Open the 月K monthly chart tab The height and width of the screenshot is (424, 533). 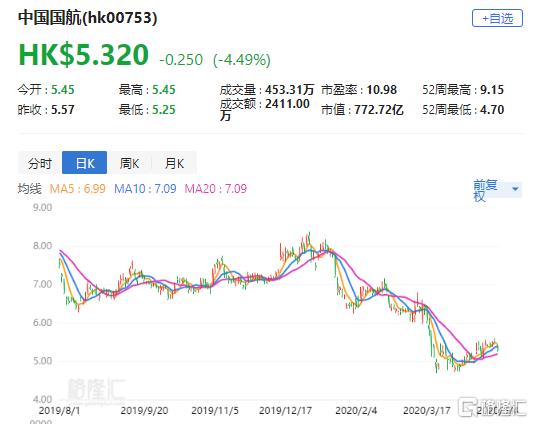[174, 163]
